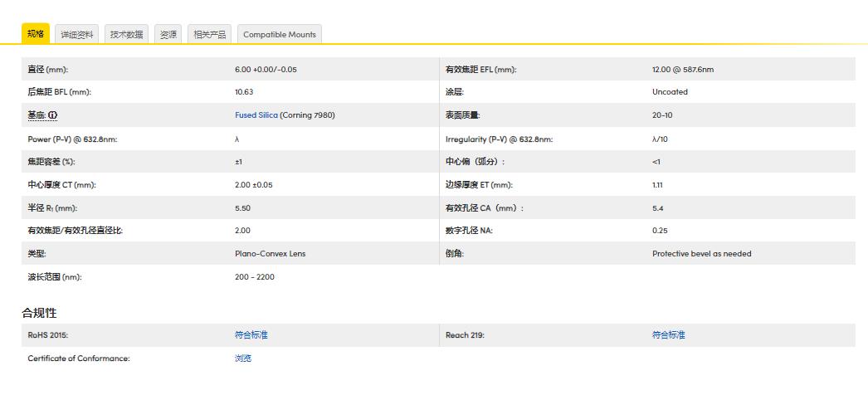Select the diameter value 6.00 +0.00/-0.05

pyautogui.click(x=266, y=69)
